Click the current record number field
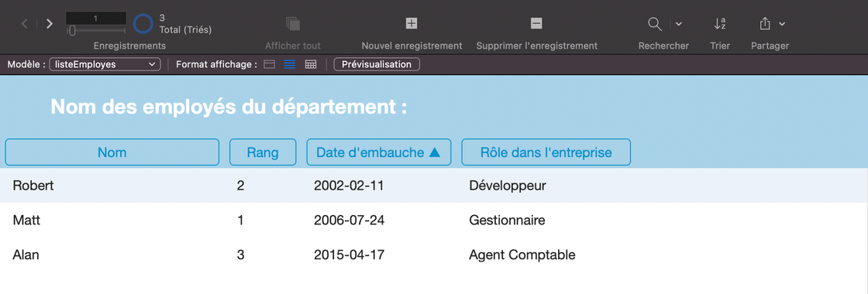868x294 pixels. [x=96, y=19]
